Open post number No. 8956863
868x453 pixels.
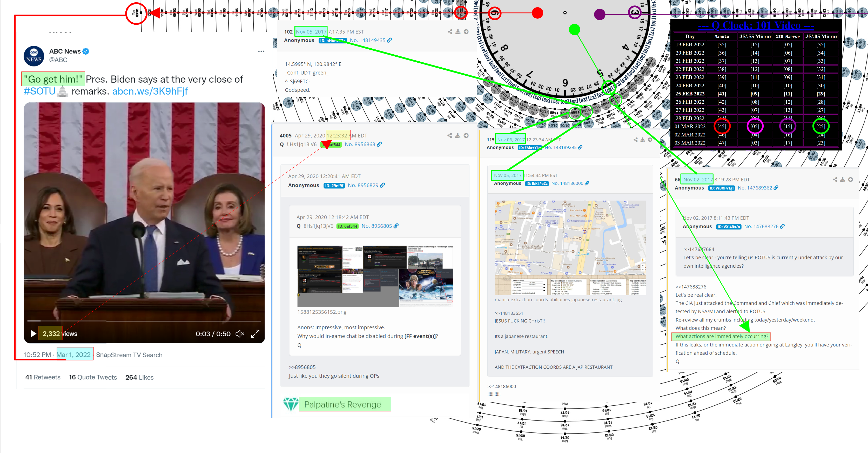360,144
